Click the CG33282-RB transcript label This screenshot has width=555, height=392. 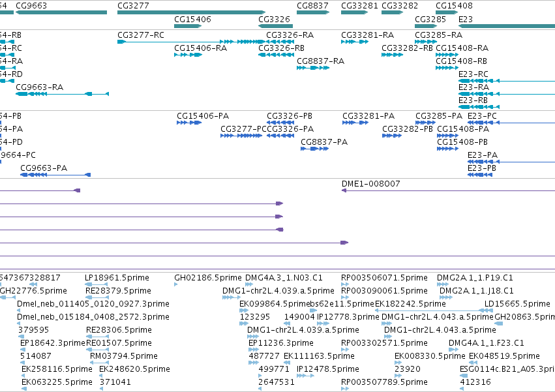coord(407,48)
